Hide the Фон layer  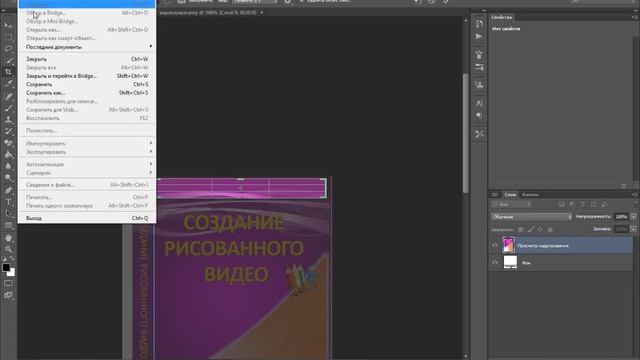click(495, 262)
